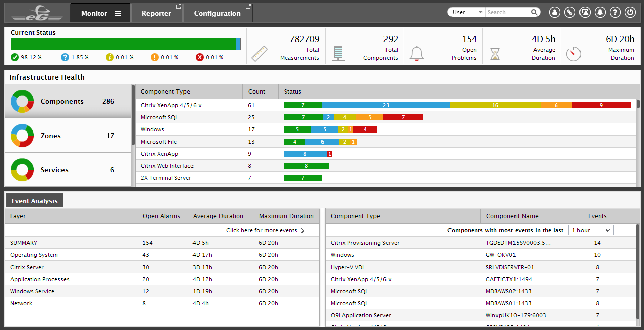Click the 'Click here for more events' link

click(x=262, y=230)
